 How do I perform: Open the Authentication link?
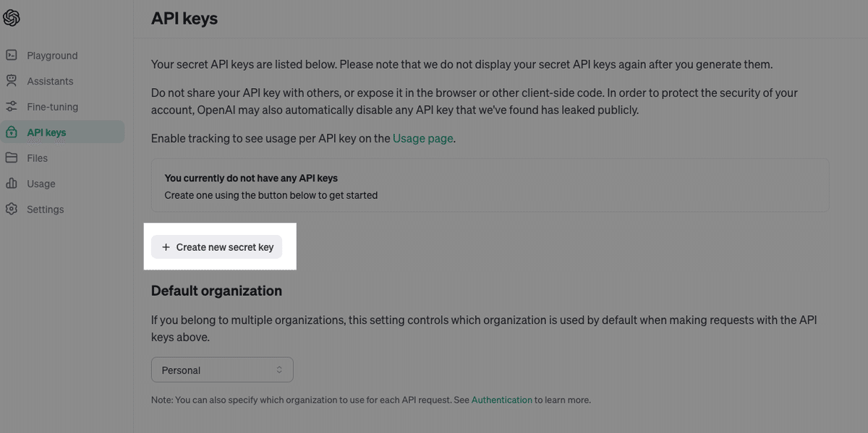pos(502,400)
